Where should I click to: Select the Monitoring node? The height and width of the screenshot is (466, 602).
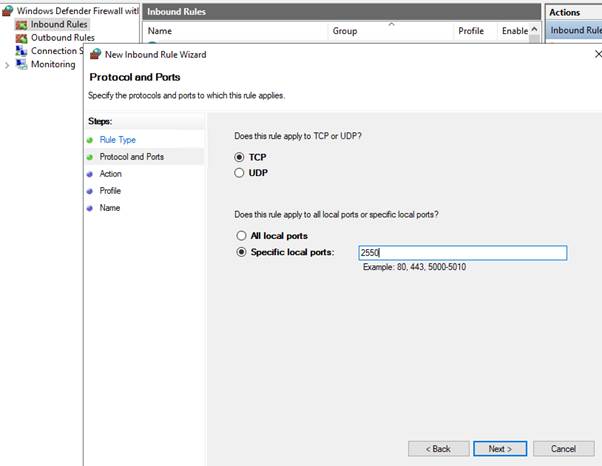click(x=53, y=64)
